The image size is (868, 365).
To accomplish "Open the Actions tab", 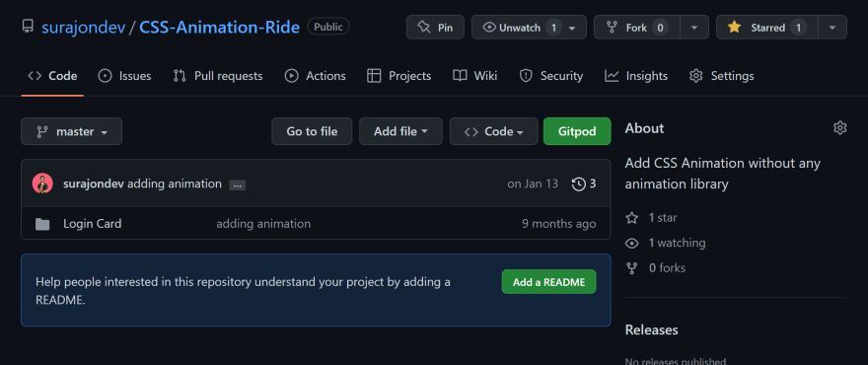I will [x=315, y=76].
